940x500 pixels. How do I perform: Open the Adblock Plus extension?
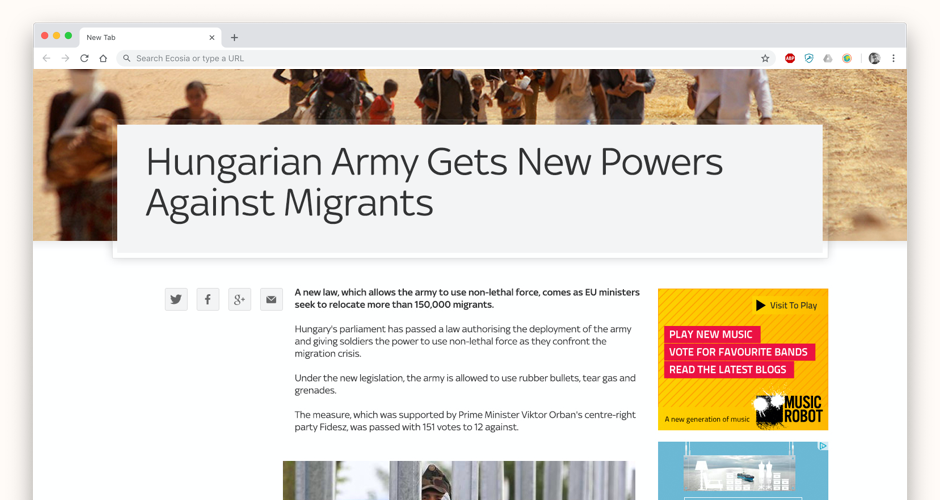point(790,58)
